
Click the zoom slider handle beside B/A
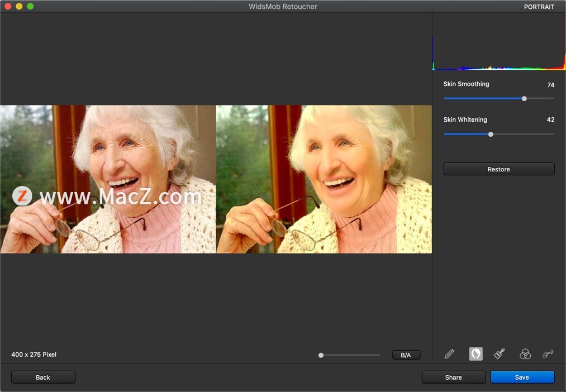point(321,355)
